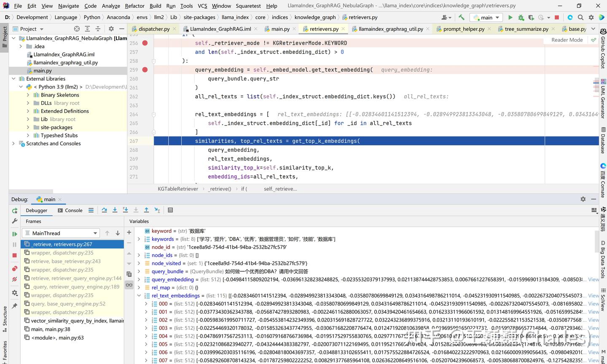The width and height of the screenshot is (607, 364).
Task: Expand the site-packages tree node
Action: pyautogui.click(x=28, y=127)
